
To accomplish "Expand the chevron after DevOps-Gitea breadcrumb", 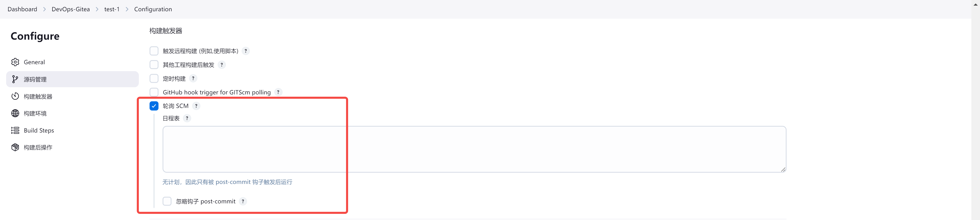I will point(97,9).
